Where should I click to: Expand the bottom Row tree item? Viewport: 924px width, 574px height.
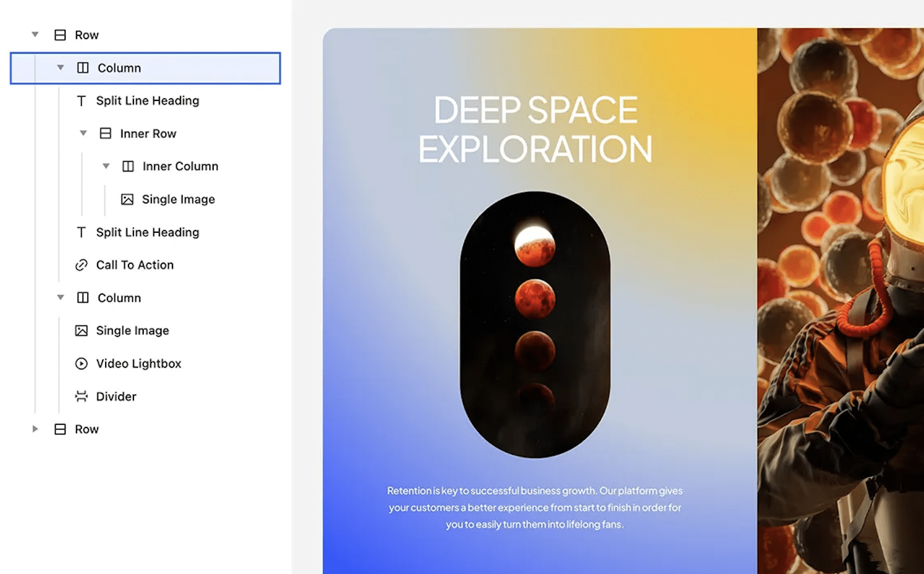point(35,429)
